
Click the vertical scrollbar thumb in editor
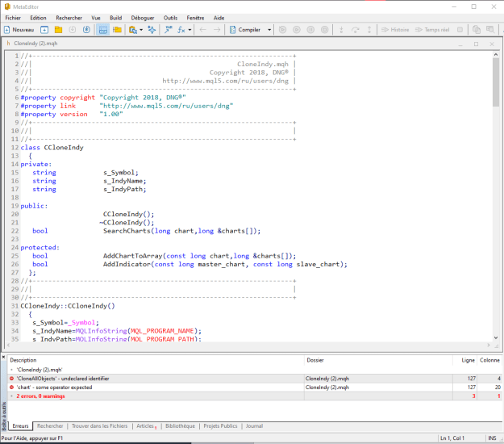pyautogui.click(x=496, y=82)
